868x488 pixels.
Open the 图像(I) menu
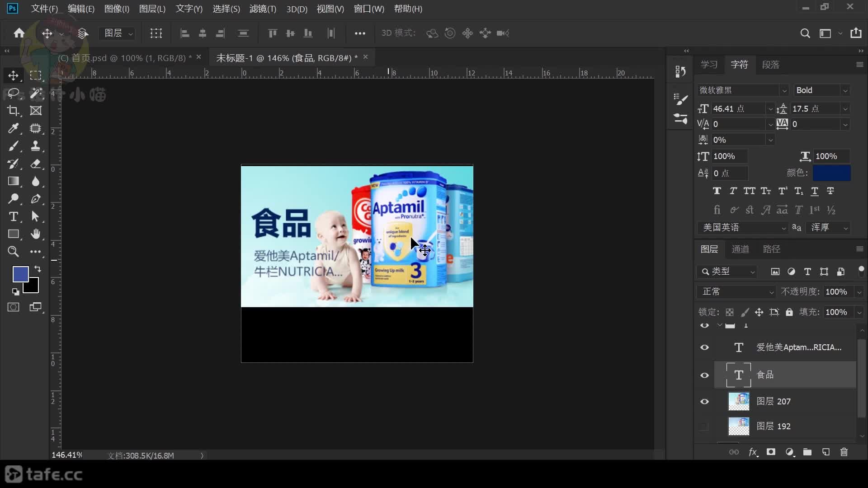click(x=117, y=9)
